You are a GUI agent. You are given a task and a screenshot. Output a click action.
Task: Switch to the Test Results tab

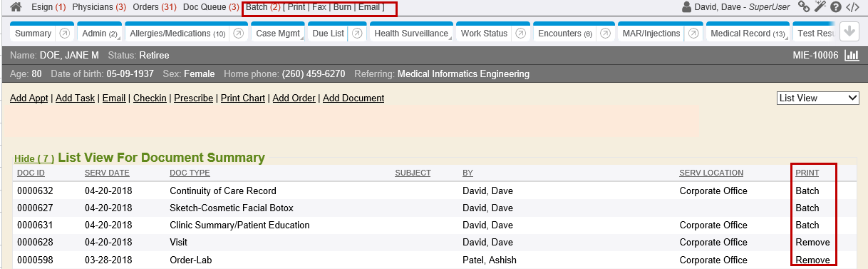click(x=815, y=34)
